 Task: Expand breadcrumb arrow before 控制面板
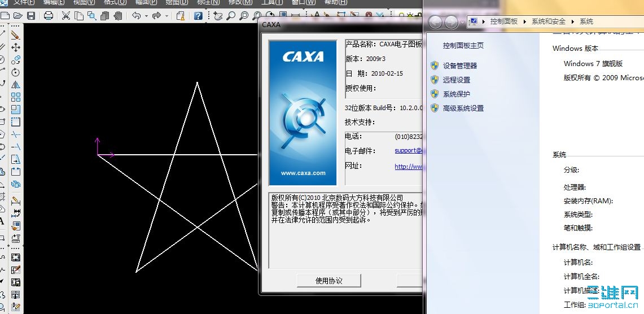tap(483, 21)
